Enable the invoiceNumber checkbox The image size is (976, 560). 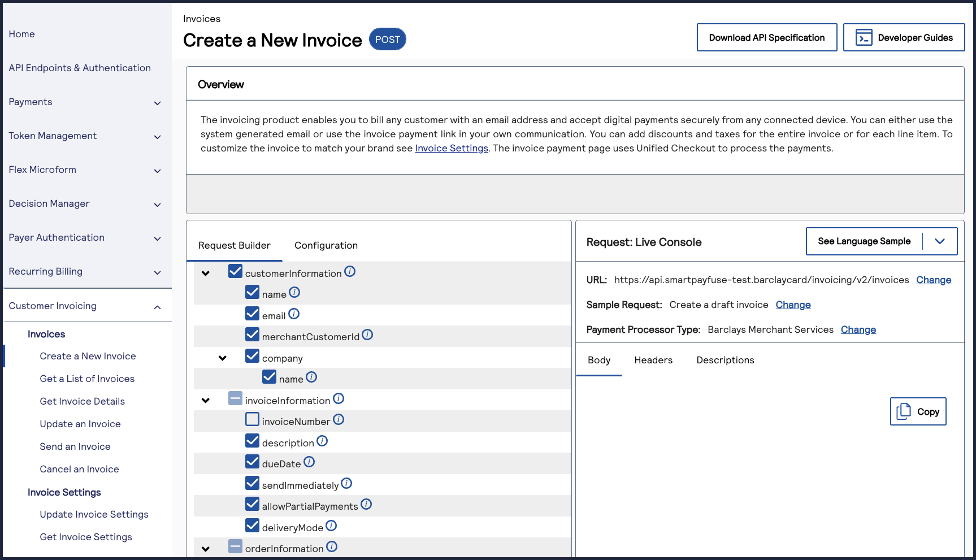click(x=252, y=419)
